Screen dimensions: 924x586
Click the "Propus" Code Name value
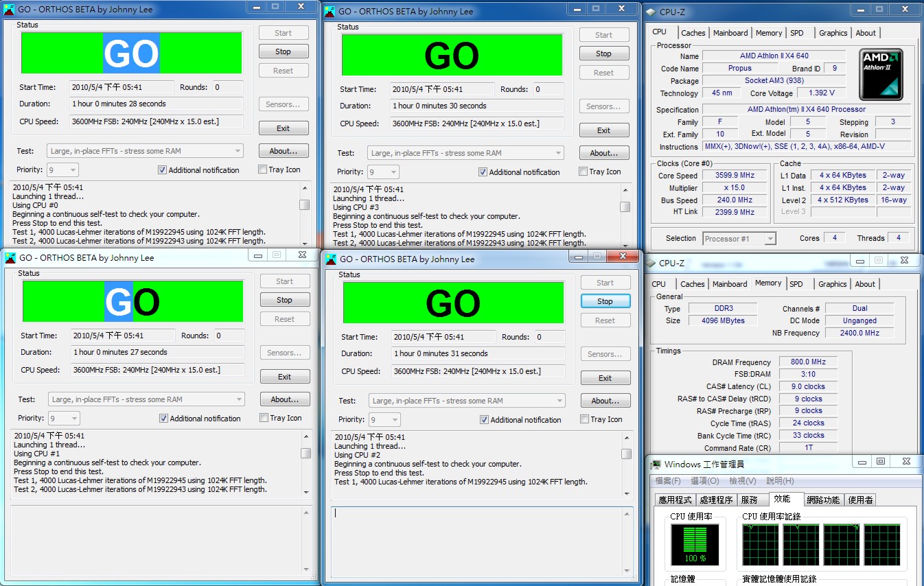pos(740,69)
